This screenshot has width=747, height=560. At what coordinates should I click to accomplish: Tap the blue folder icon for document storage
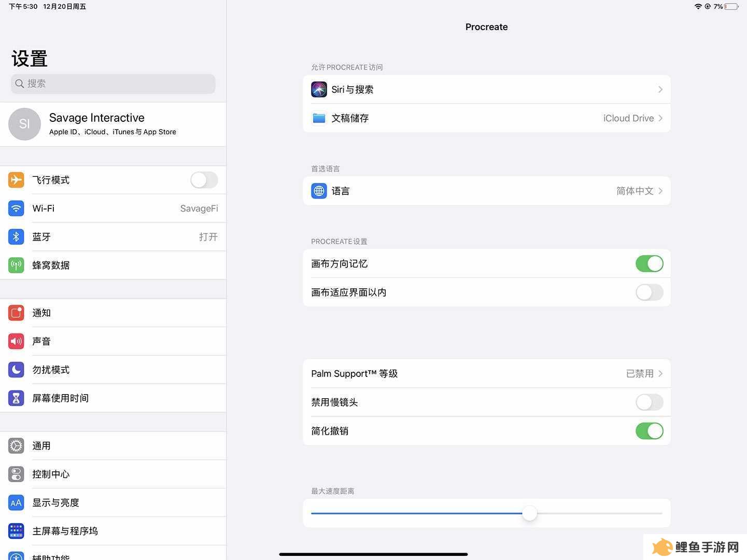tap(319, 118)
